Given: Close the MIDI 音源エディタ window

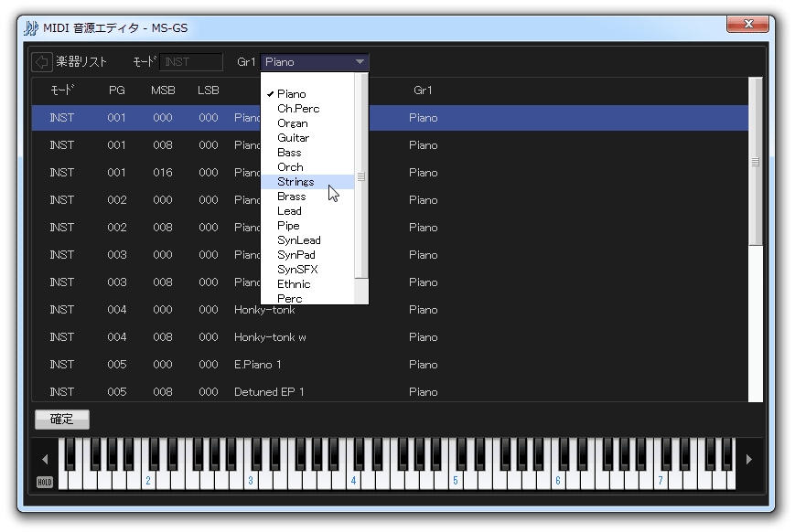Looking at the screenshot, I should (747, 24).
